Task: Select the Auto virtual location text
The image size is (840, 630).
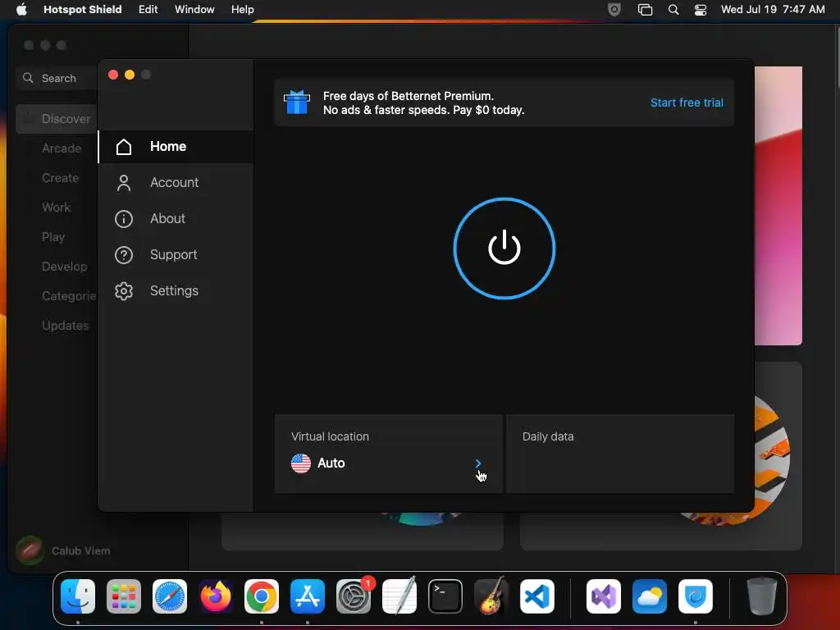Action: (331, 463)
